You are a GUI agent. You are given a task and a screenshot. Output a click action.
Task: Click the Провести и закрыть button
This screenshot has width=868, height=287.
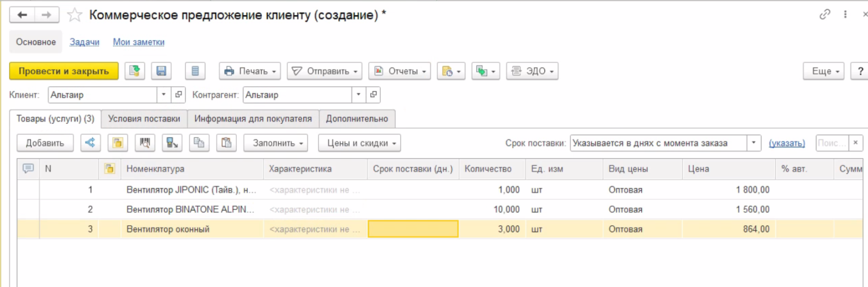(x=63, y=71)
